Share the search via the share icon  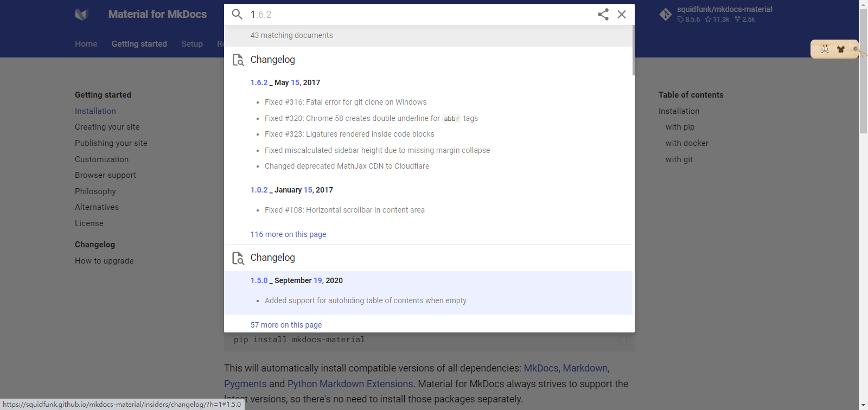603,15
